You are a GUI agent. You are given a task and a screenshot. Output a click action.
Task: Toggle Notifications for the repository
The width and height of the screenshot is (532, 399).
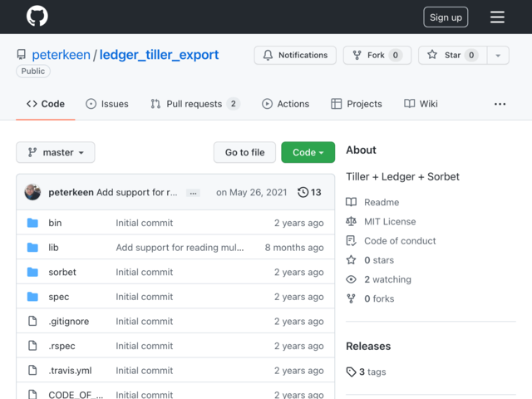point(295,55)
